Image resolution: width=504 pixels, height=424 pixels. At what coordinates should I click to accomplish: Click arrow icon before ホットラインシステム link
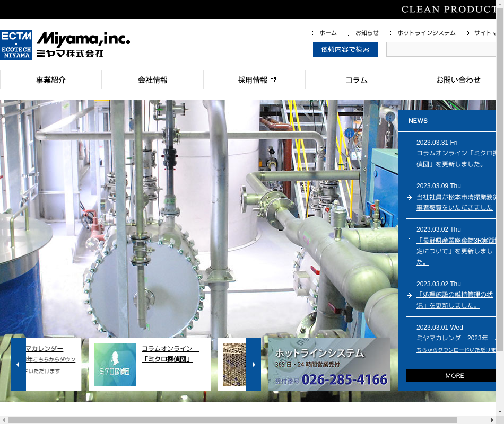pos(390,33)
